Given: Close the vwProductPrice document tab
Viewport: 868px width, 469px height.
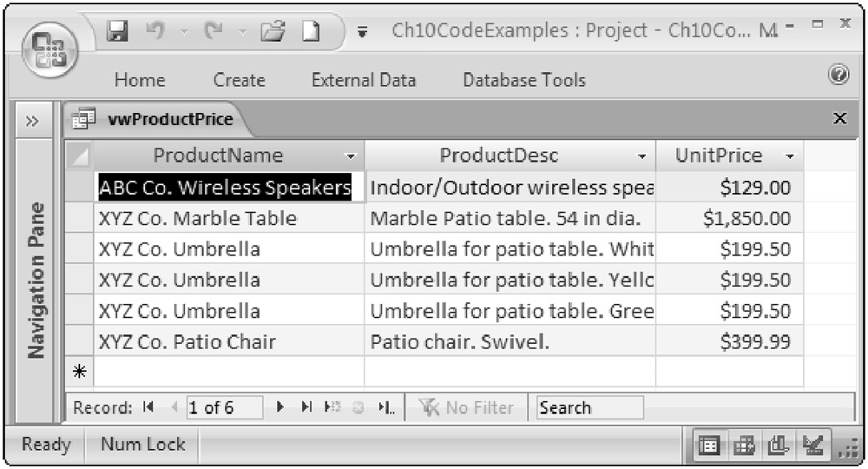Looking at the screenshot, I should [x=839, y=118].
